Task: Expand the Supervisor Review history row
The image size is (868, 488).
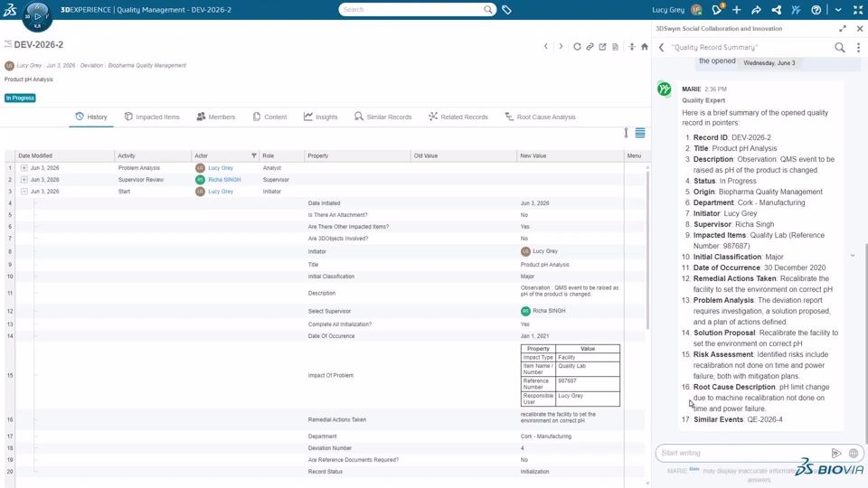Action: coord(24,180)
